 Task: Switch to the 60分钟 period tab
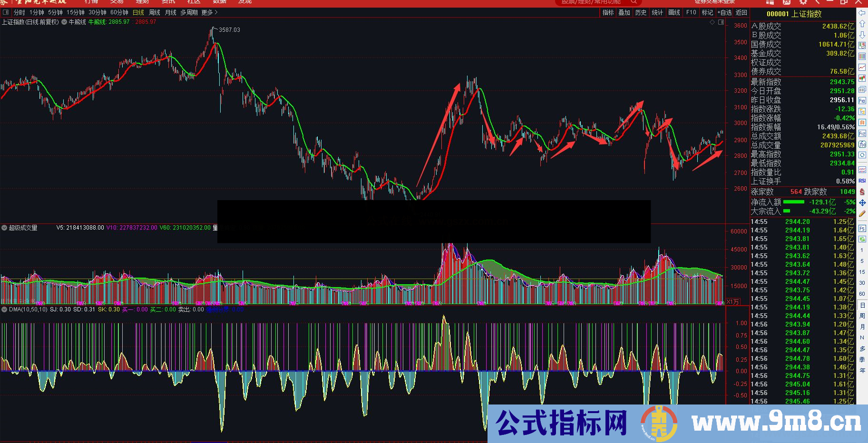(119, 13)
